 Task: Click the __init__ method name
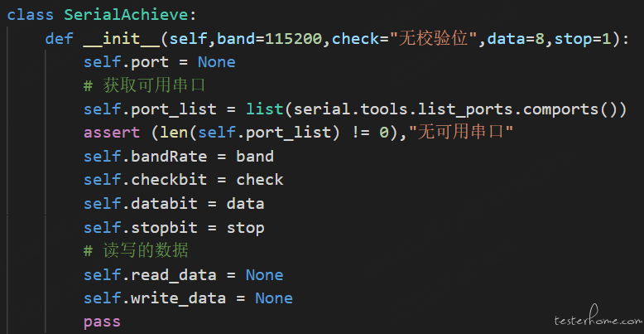(122, 39)
